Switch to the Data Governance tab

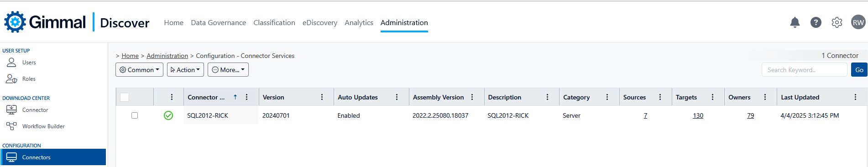218,22
